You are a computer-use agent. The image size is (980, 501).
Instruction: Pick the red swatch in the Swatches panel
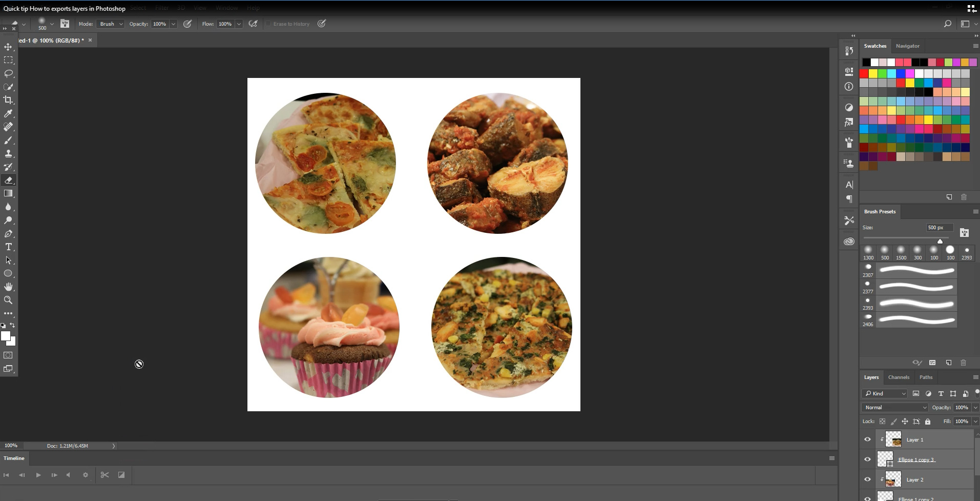pyautogui.click(x=864, y=73)
